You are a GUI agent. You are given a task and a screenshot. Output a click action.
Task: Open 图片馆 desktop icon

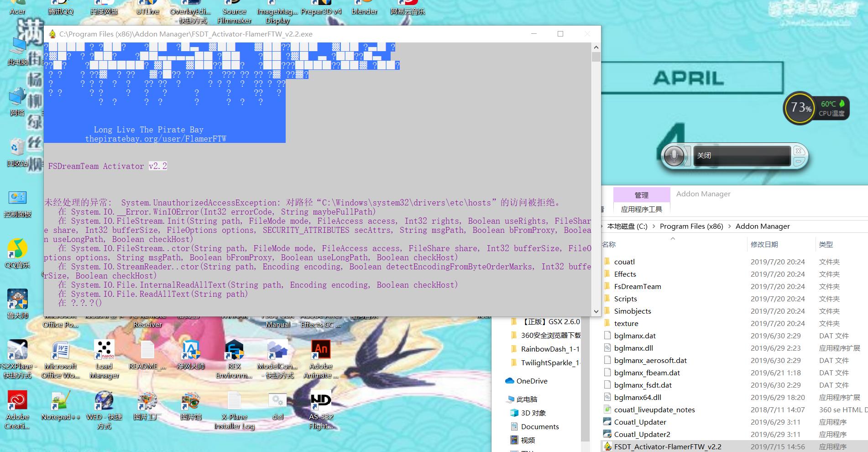click(x=191, y=406)
